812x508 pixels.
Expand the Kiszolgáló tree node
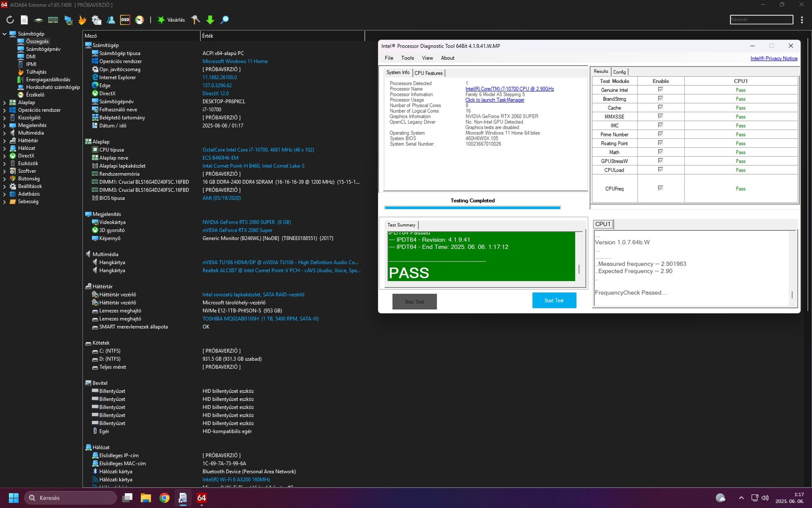click(4, 118)
